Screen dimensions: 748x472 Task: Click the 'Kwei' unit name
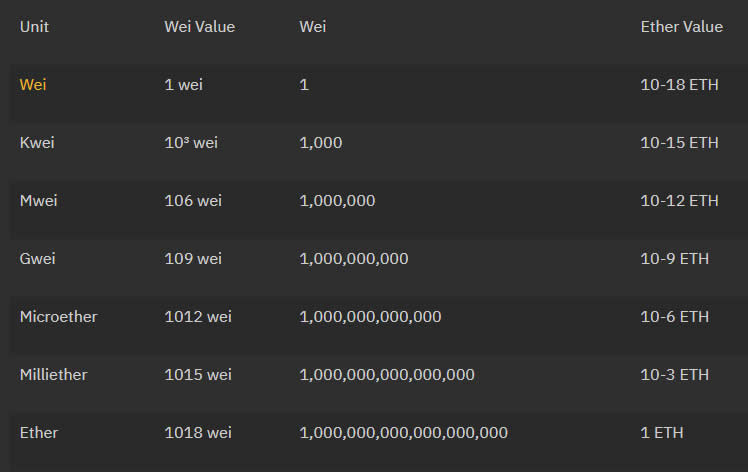coord(37,143)
